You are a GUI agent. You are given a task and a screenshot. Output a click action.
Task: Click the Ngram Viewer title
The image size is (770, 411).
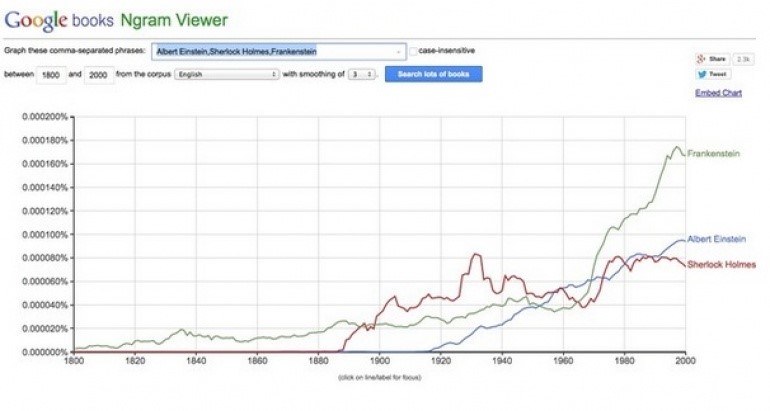coord(175,19)
